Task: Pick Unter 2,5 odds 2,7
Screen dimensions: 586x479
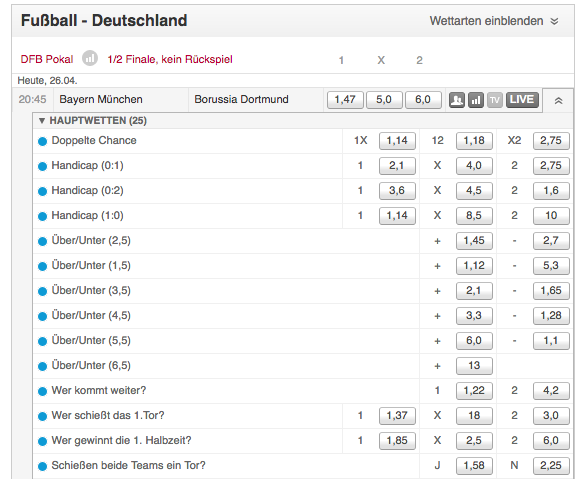Action: pos(551,241)
